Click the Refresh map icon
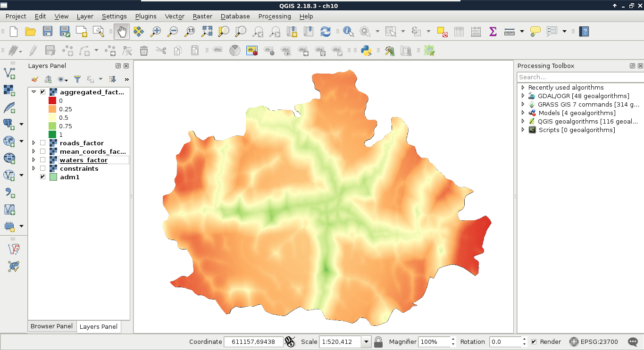This screenshot has width=644, height=350. point(326,32)
